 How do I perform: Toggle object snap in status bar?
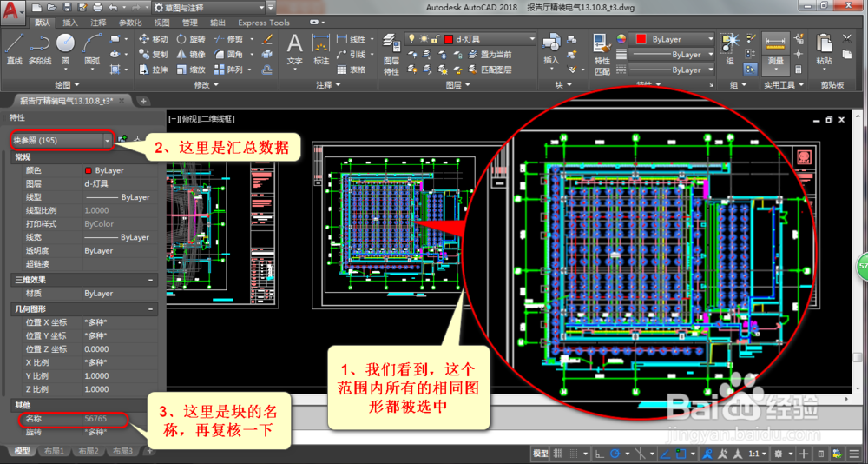[x=681, y=453]
